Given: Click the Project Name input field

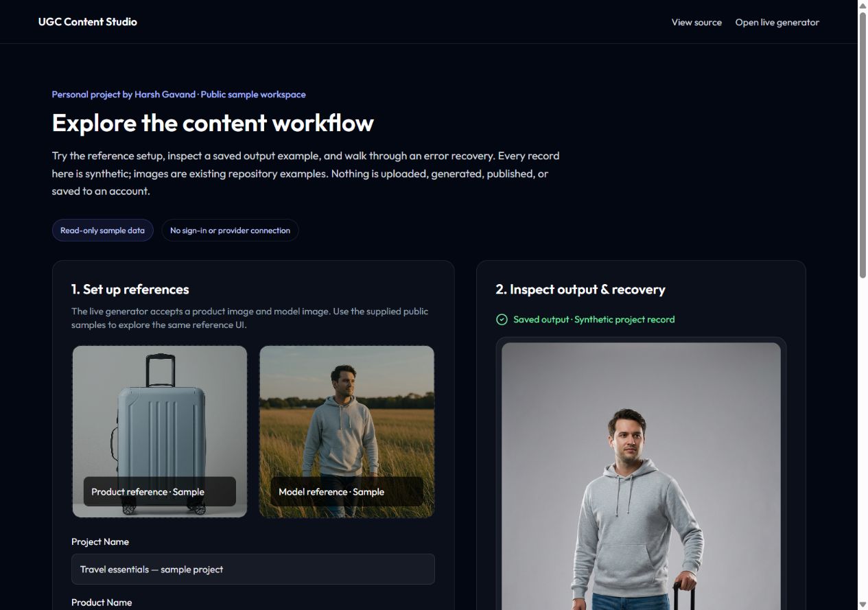Looking at the screenshot, I should pos(253,570).
